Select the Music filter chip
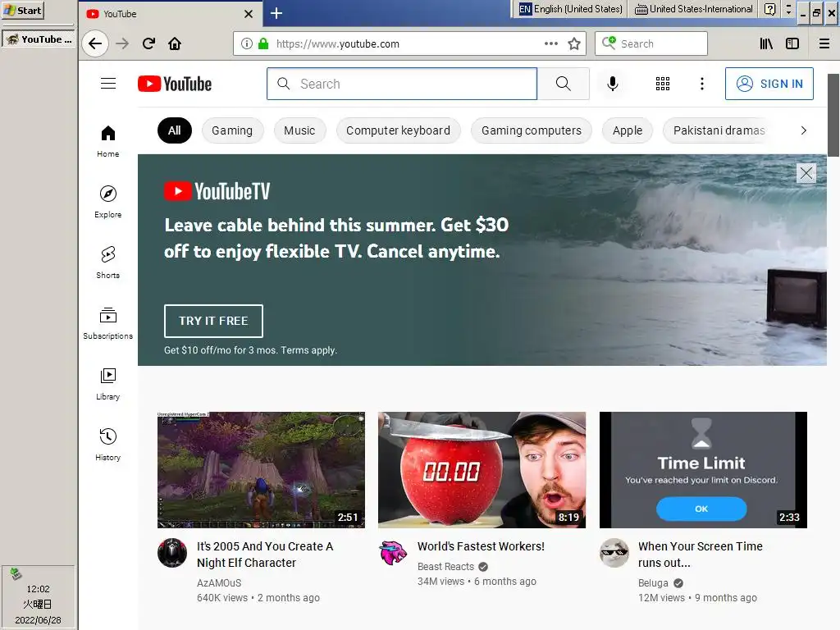 click(299, 130)
